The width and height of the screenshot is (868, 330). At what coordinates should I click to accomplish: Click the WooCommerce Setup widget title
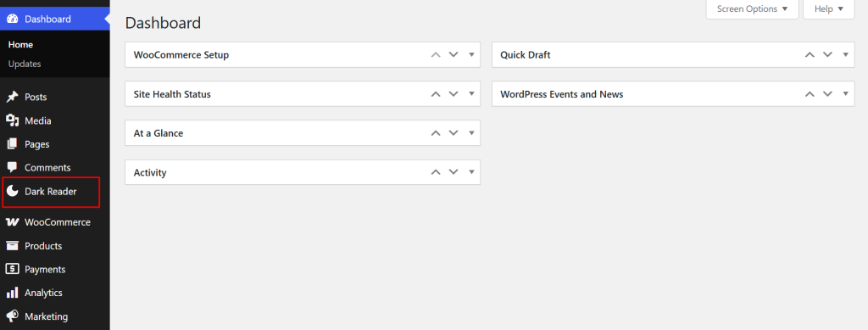pos(181,55)
